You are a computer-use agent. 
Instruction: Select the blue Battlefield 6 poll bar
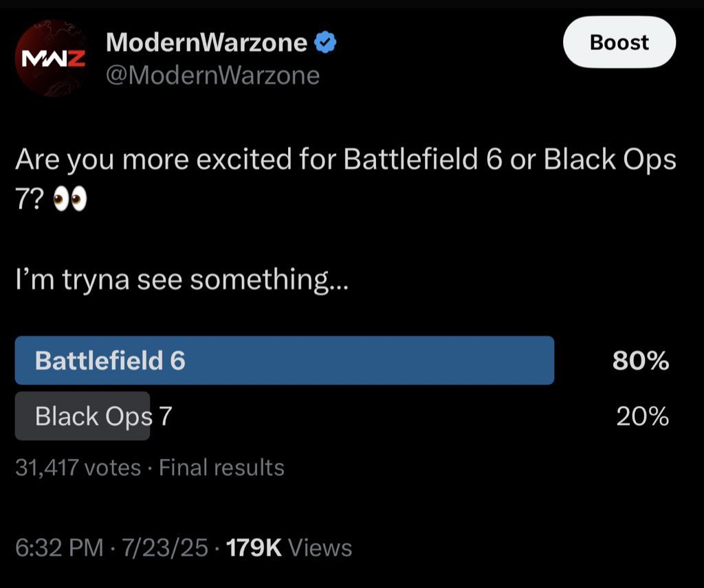[284, 361]
